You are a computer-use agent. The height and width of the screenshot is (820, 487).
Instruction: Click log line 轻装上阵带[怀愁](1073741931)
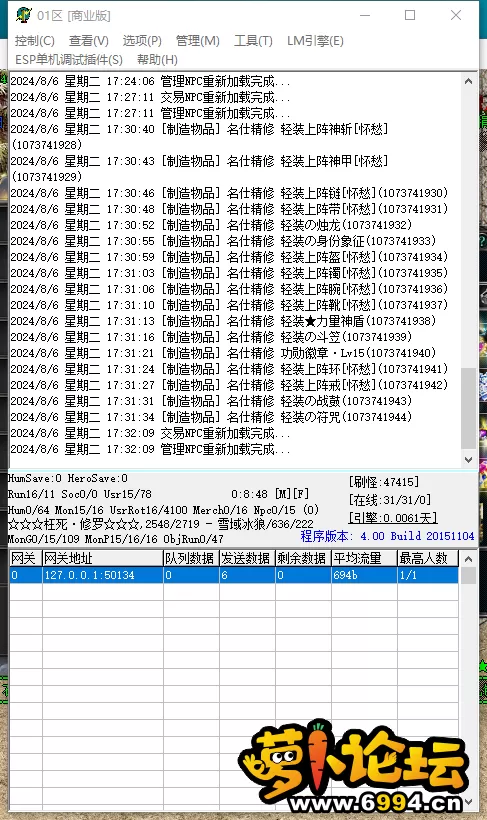[229, 209]
